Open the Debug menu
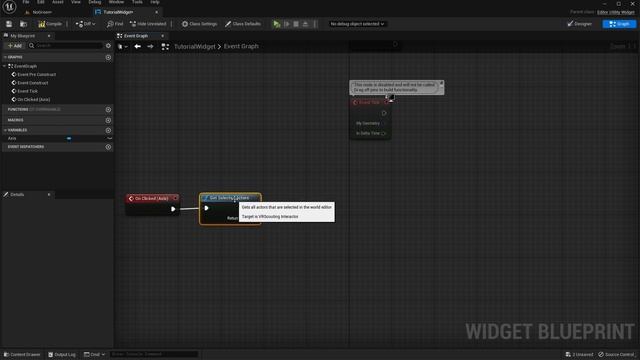This screenshot has width=640, height=360. 95,2
